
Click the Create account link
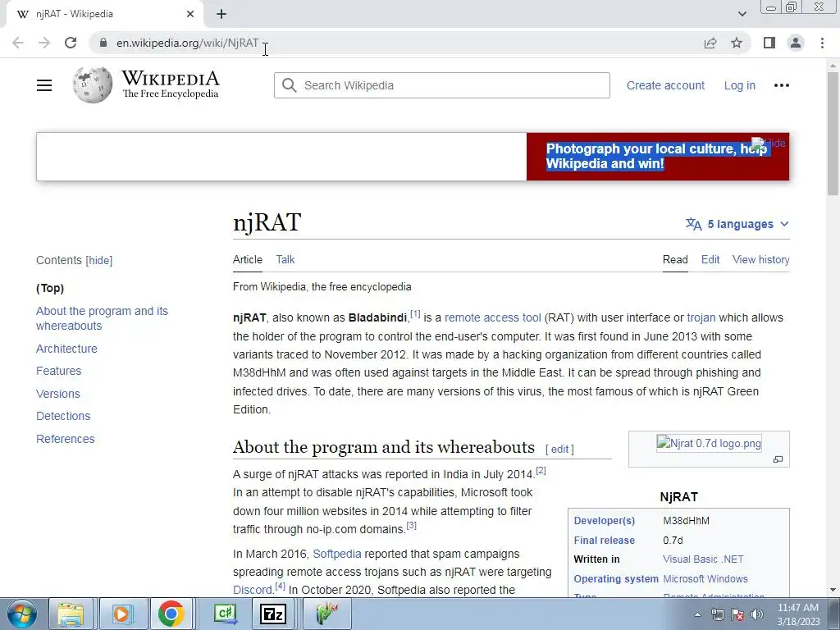tap(665, 85)
